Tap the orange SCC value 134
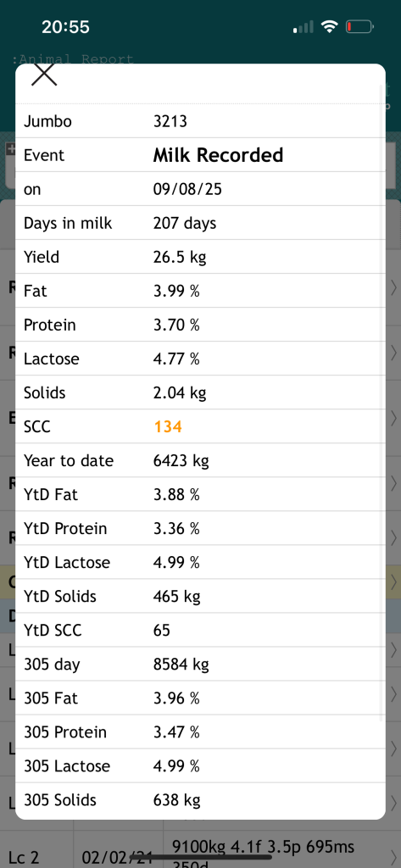The width and height of the screenshot is (401, 868). tap(168, 427)
